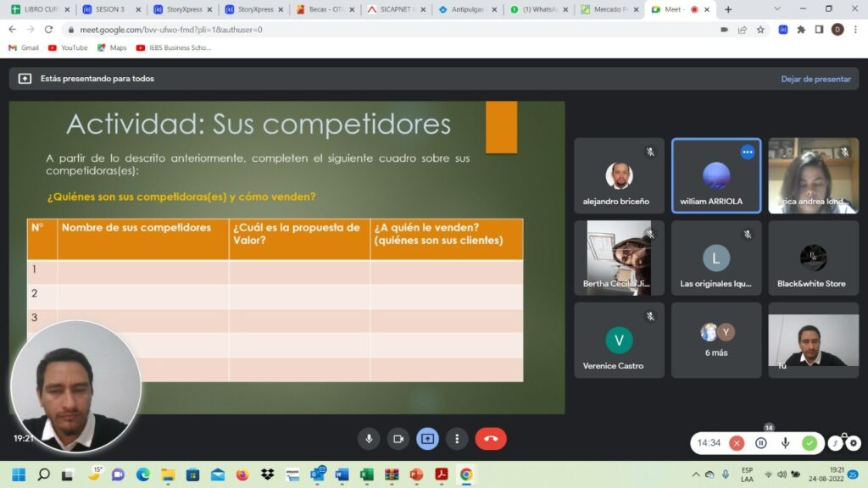Viewport: 868px width, 488px height.
Task: Mute the microphone in Meet
Action: (x=368, y=438)
